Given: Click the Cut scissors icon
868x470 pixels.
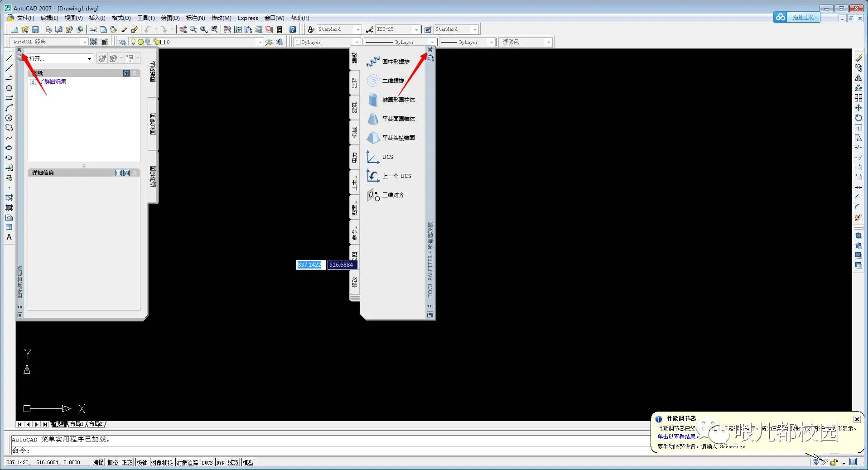Looking at the screenshot, I should (93, 29).
